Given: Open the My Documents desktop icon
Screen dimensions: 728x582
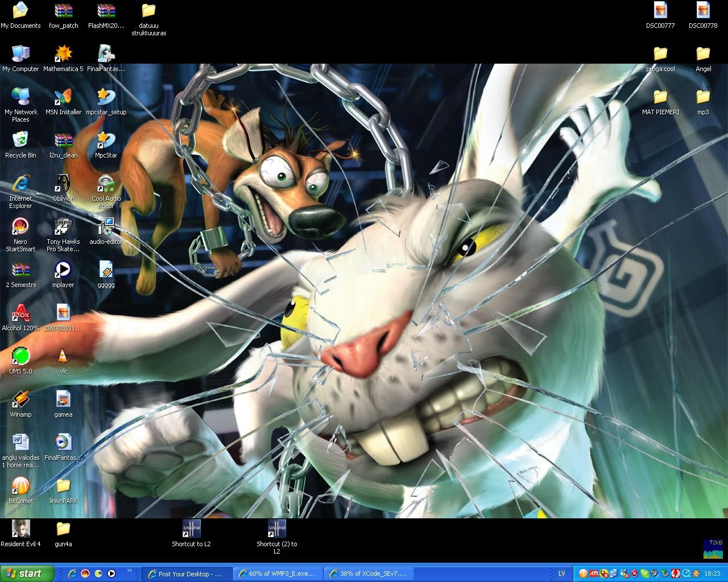Looking at the screenshot, I should click(20, 15).
